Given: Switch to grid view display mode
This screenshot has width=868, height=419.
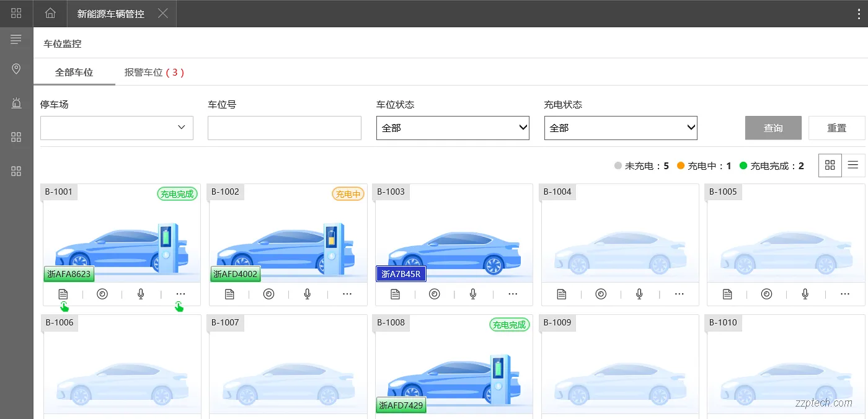Looking at the screenshot, I should coord(830,165).
